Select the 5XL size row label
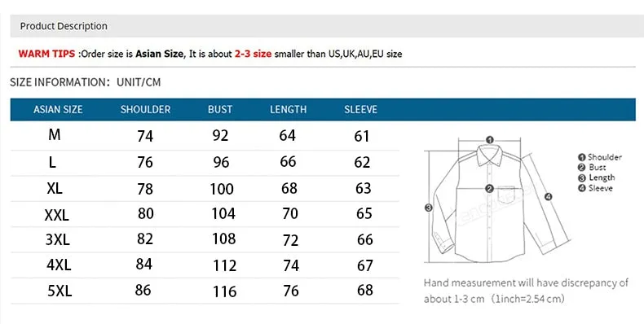This screenshot has height=324, width=644. [60, 291]
